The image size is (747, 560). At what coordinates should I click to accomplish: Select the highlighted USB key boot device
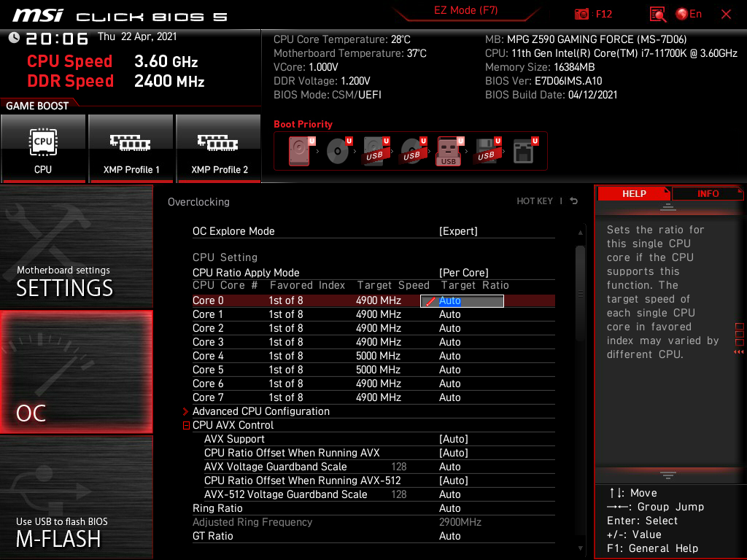[449, 152]
